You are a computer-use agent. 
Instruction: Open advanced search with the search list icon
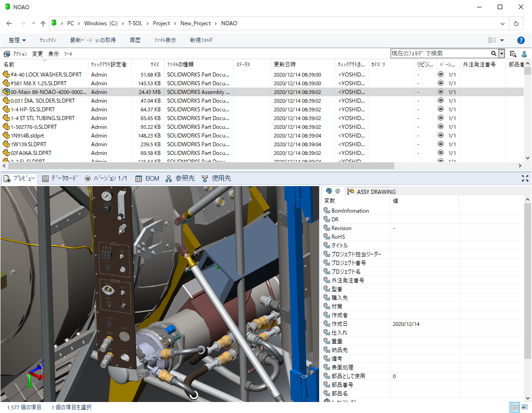coord(512,54)
